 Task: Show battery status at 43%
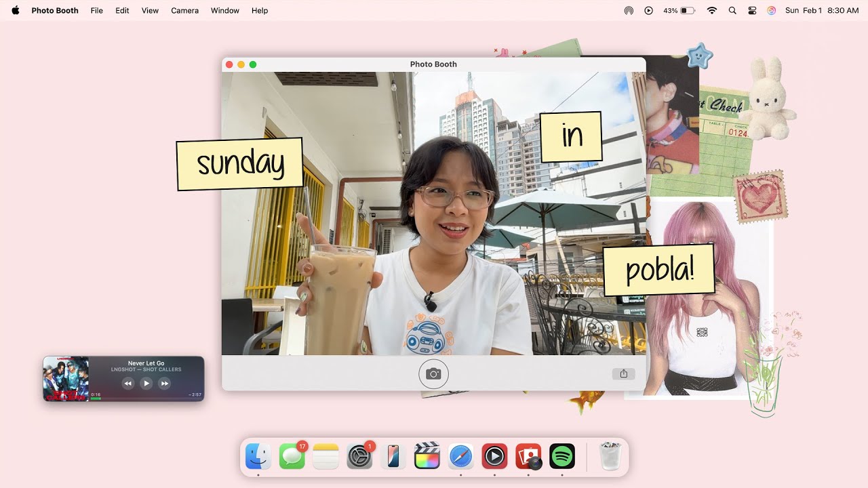pos(679,10)
